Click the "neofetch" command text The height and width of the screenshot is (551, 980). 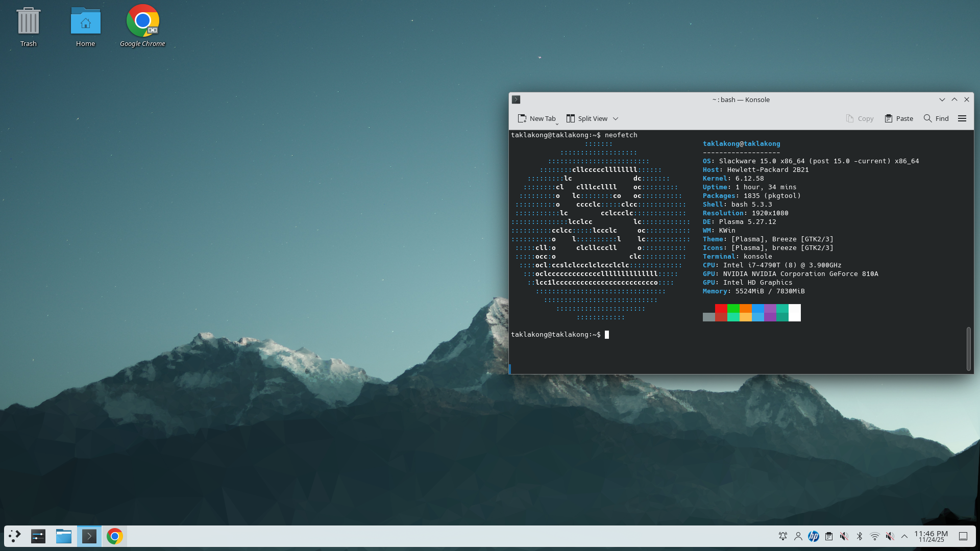click(x=621, y=135)
